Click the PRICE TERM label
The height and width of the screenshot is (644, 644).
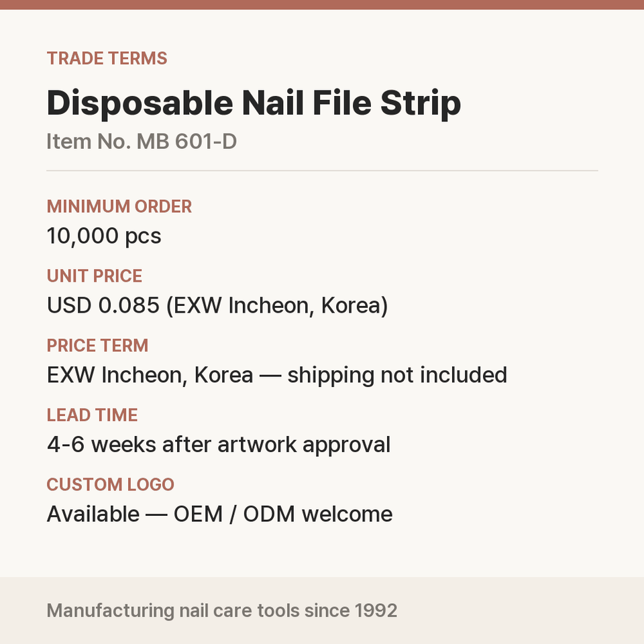point(97,345)
